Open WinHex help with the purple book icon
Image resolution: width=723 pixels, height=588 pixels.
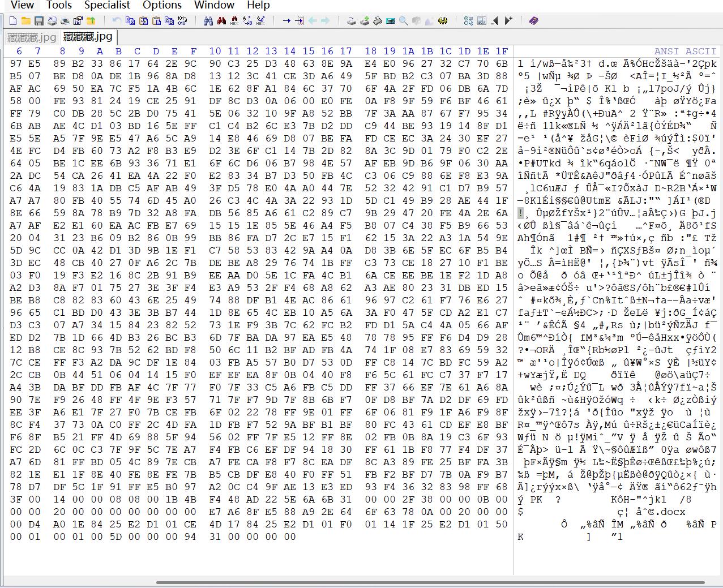tap(534, 20)
